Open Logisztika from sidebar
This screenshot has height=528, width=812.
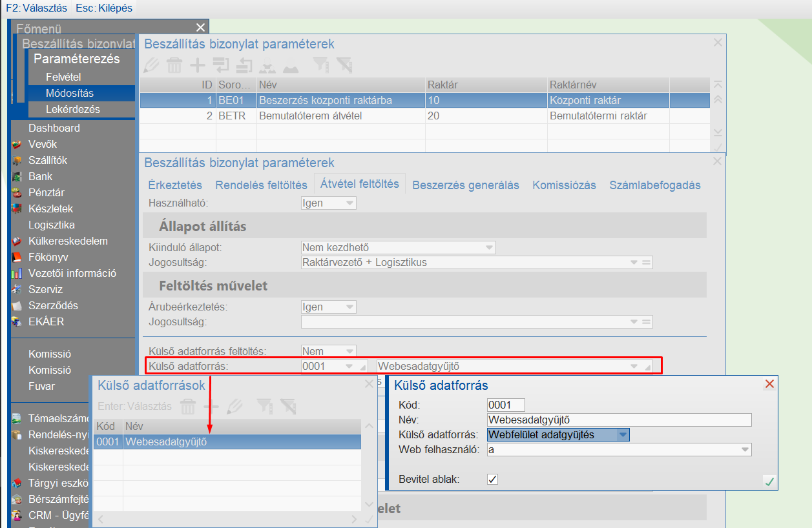click(52, 225)
